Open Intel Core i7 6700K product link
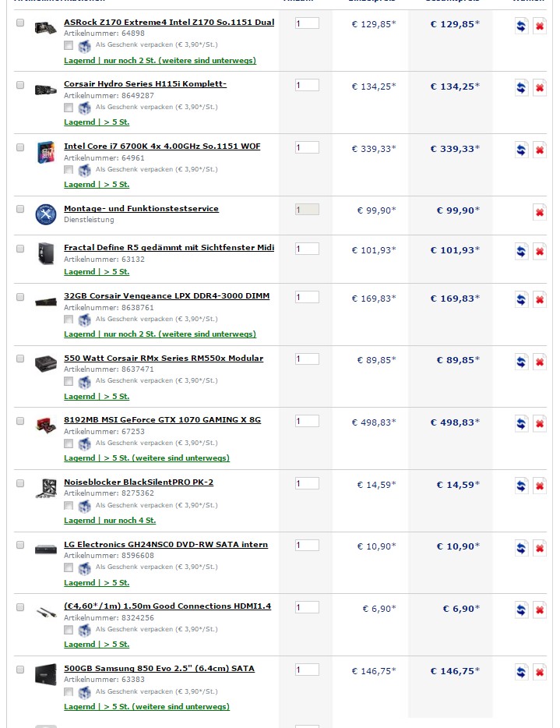 point(162,147)
